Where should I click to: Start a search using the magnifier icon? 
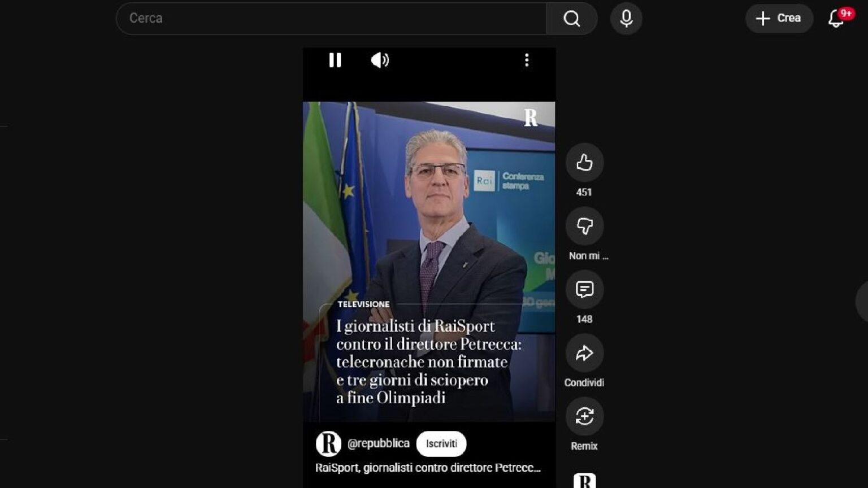572,18
